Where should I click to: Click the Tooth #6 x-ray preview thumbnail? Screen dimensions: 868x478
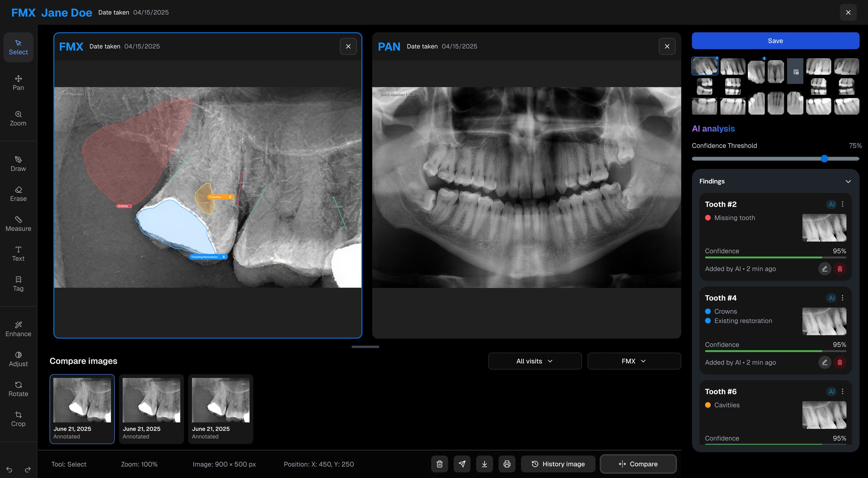(824, 415)
